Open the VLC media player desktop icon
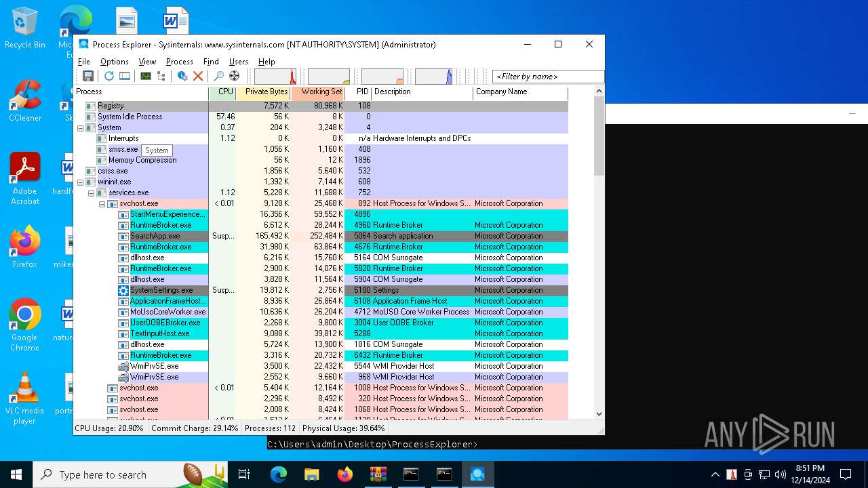 point(24,399)
